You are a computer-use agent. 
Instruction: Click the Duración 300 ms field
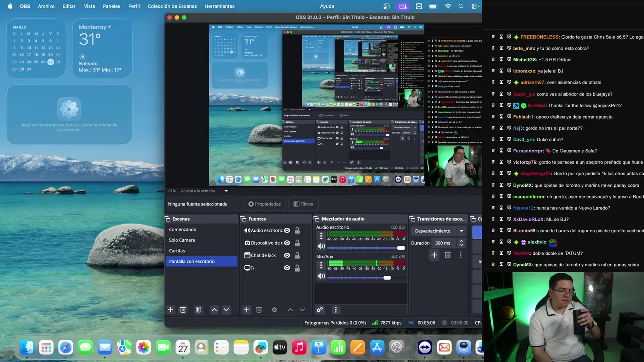tap(445, 243)
